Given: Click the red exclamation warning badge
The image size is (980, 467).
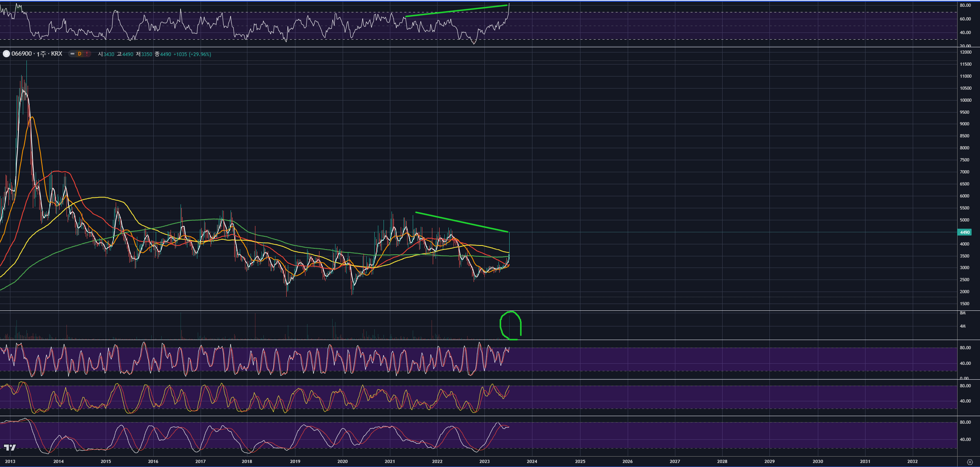Looking at the screenshot, I should click(x=87, y=54).
